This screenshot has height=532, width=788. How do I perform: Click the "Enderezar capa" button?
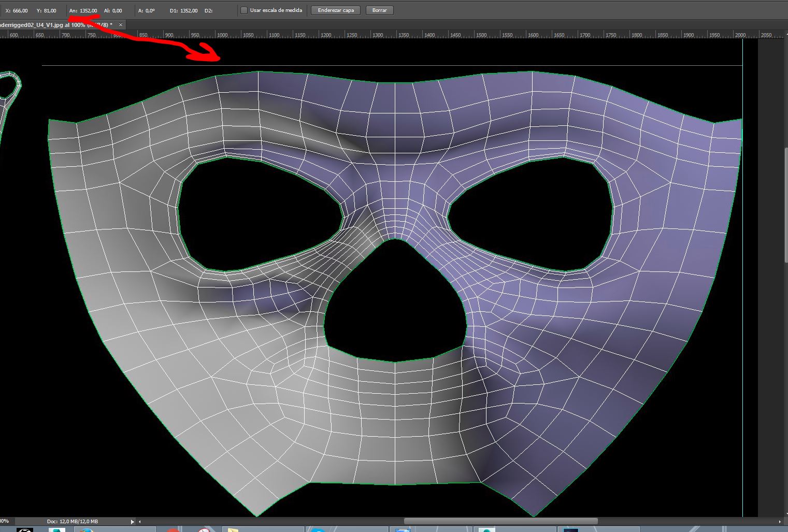click(336, 10)
